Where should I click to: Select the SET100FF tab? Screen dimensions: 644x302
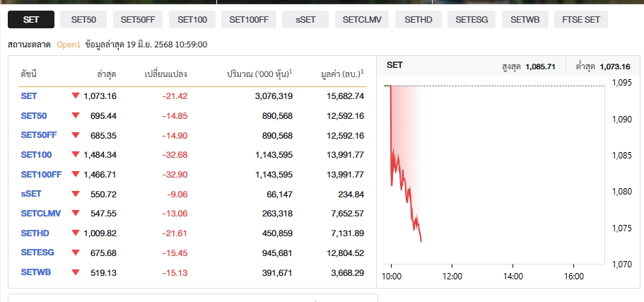[x=250, y=20]
